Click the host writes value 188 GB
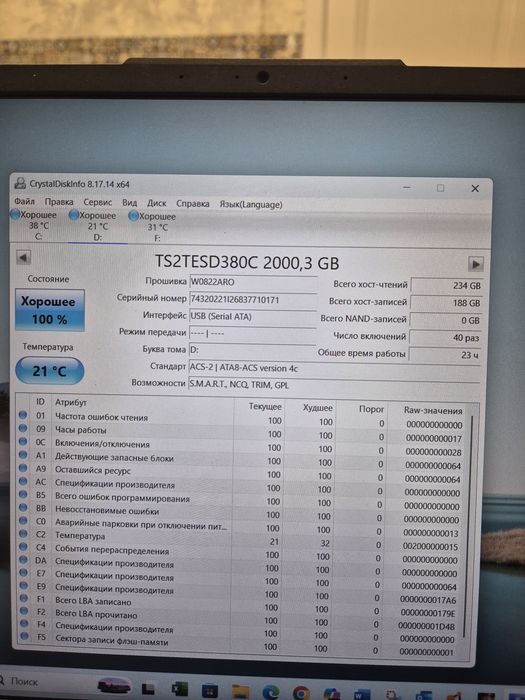 (446, 303)
